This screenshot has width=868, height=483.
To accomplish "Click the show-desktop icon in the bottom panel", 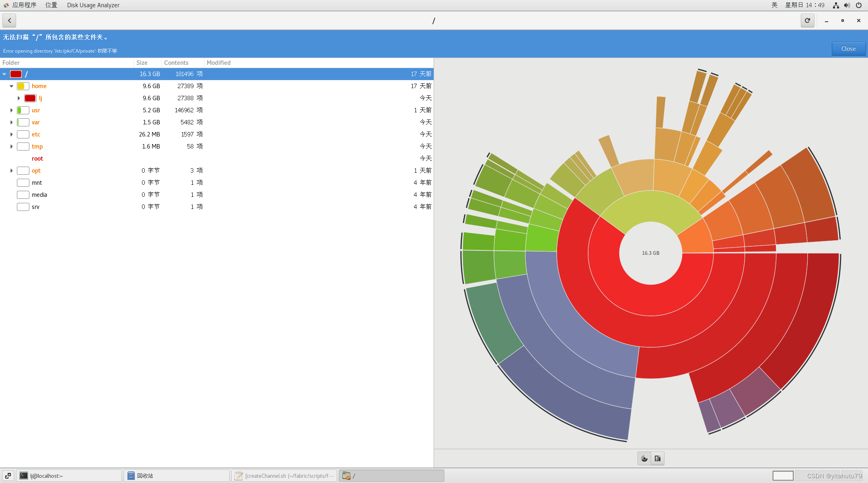I will click(x=8, y=476).
